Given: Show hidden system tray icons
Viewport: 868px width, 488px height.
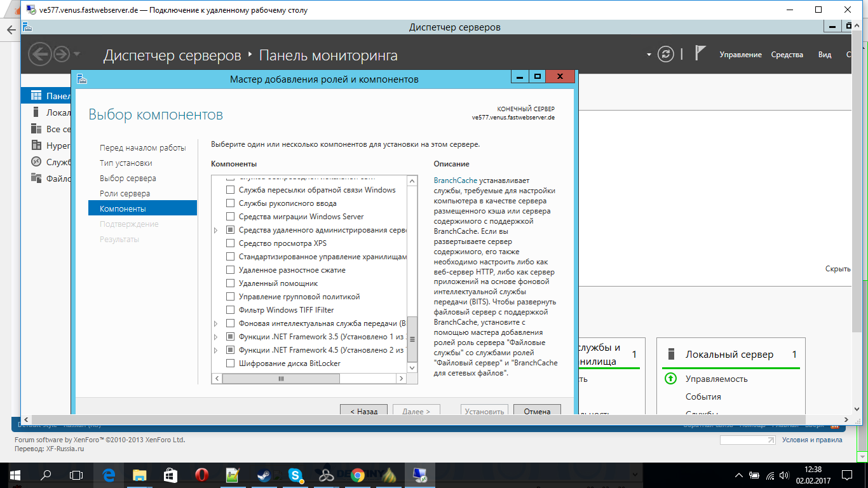Looking at the screenshot, I should [738, 475].
